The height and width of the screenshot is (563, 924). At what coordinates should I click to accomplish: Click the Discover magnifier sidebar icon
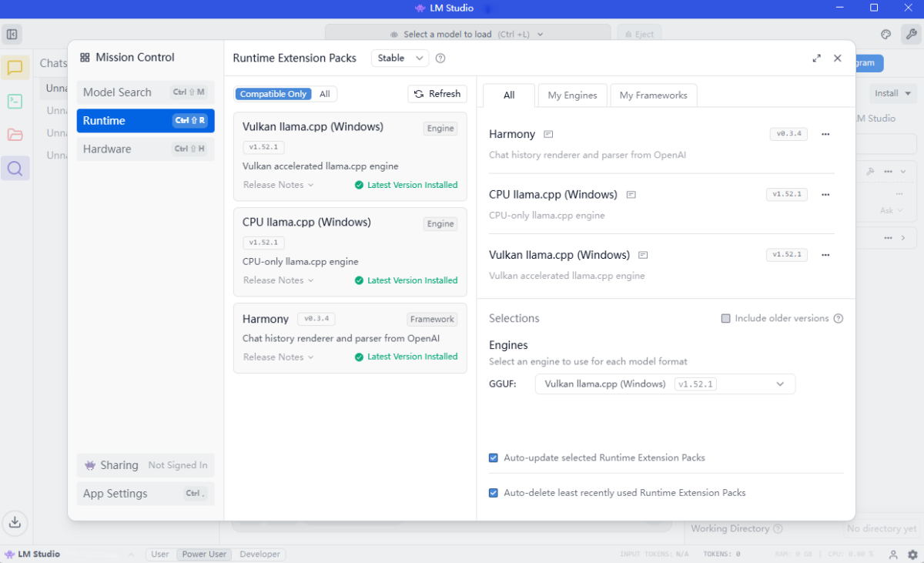pyautogui.click(x=15, y=168)
